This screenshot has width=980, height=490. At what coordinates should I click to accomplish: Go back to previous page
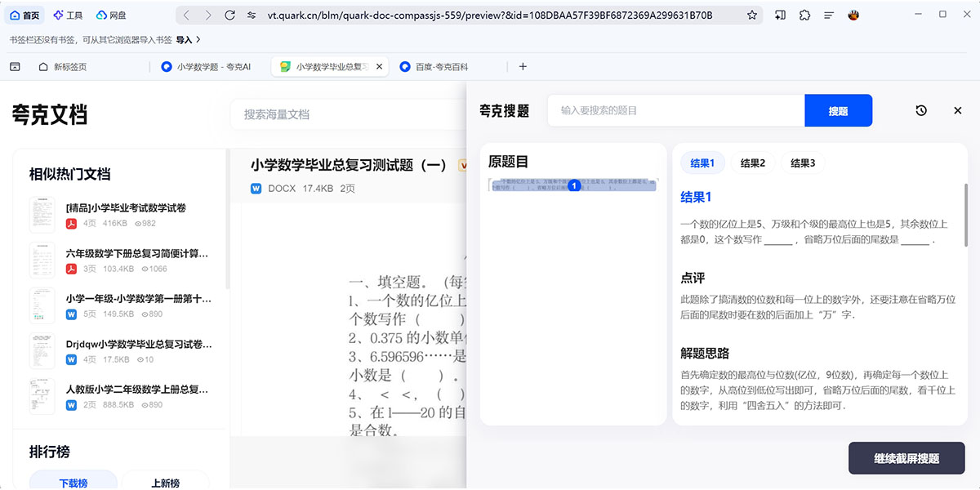187,15
